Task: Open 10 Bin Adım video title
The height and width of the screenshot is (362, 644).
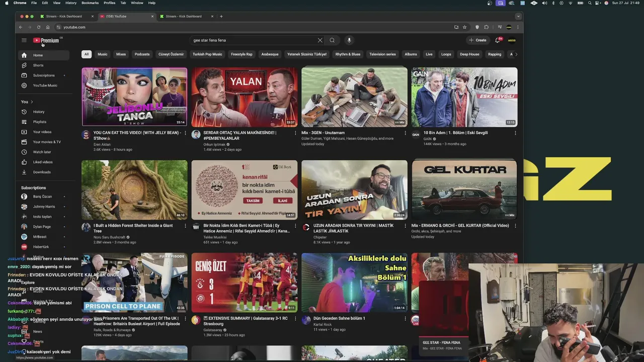Action: pos(455,133)
